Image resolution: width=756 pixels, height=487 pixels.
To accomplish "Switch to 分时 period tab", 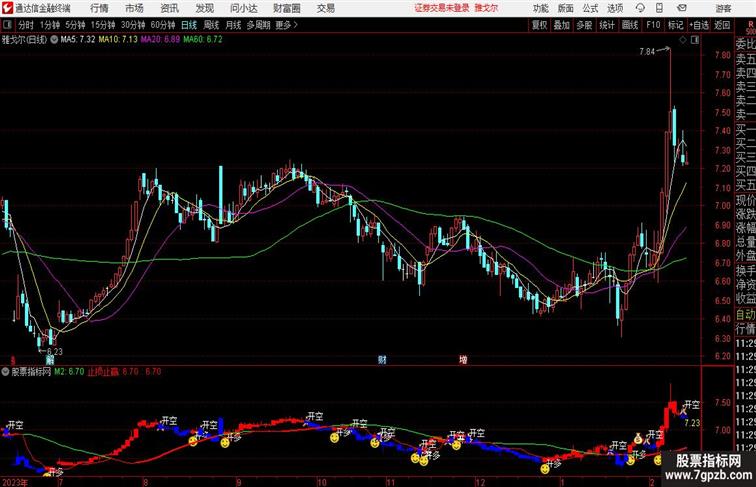I will point(26,25).
